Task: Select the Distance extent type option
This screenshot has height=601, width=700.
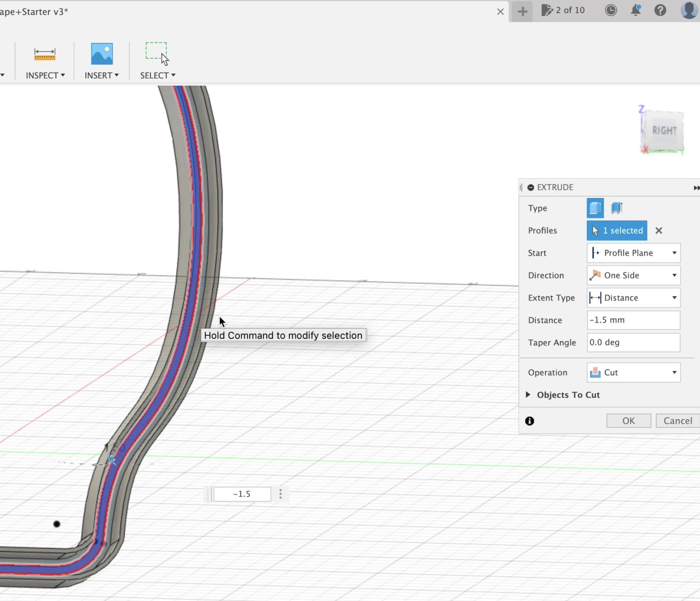Action: tap(632, 298)
